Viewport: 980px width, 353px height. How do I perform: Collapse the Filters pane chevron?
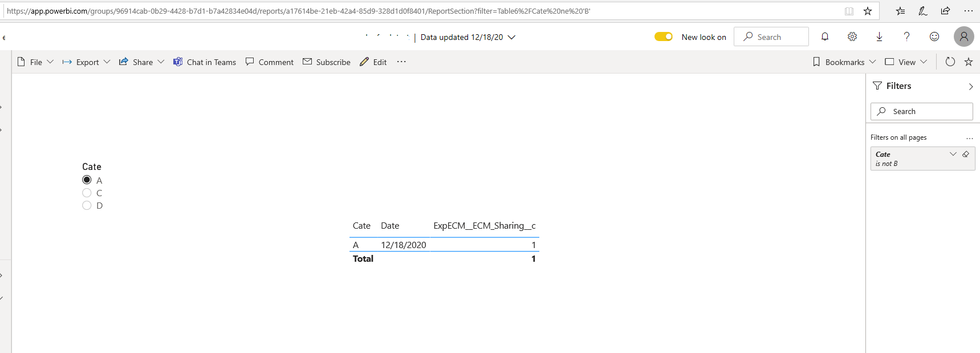tap(970, 87)
